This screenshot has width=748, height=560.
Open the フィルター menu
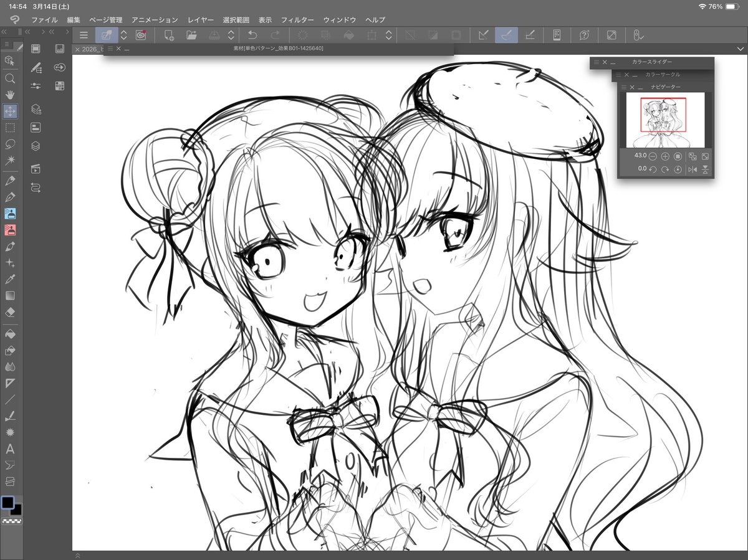(x=298, y=19)
